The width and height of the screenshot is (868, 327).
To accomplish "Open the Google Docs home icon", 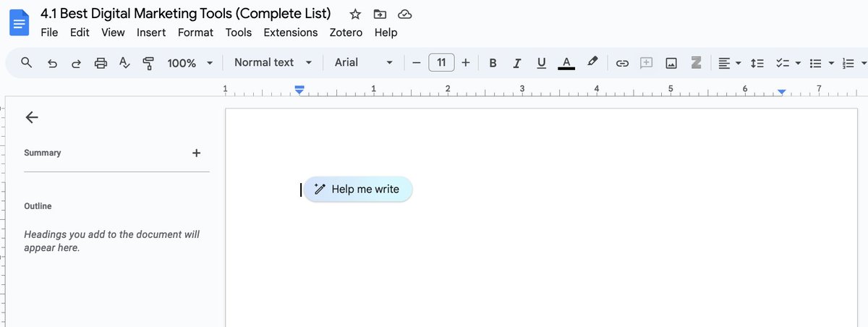I will coord(19,22).
